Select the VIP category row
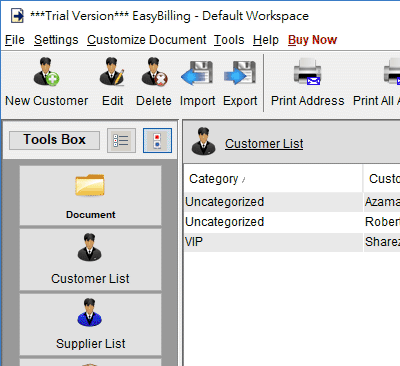This screenshot has height=366, width=400. tap(292, 242)
